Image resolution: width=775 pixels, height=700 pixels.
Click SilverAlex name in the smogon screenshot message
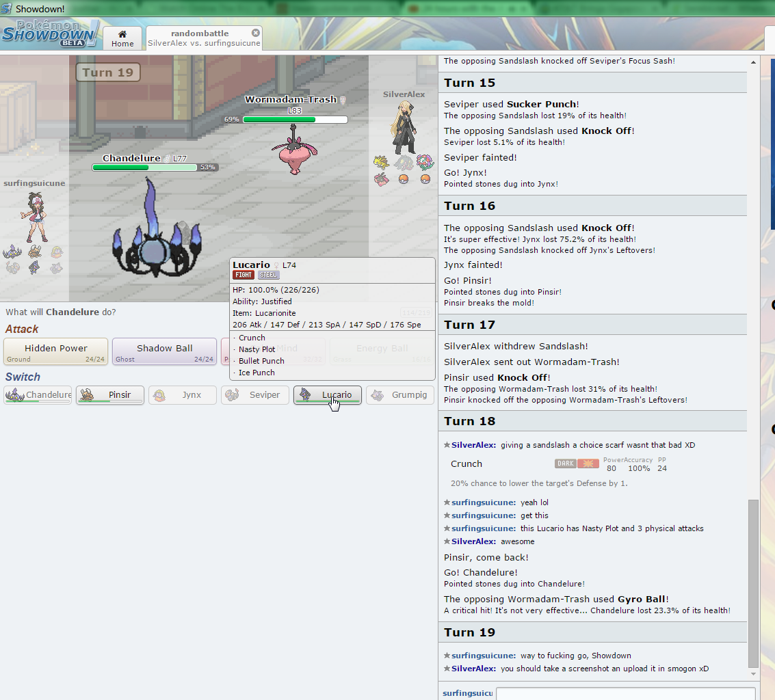[473, 669]
